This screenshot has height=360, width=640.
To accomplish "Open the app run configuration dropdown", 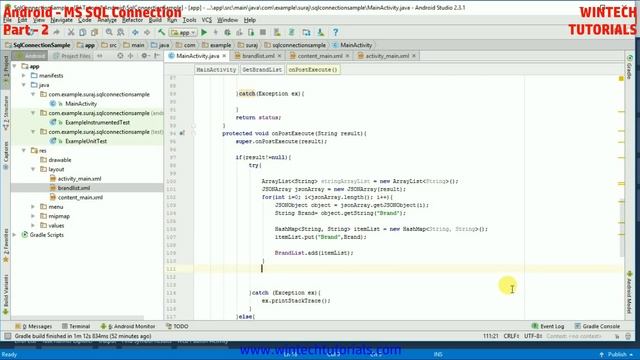I will pyautogui.click(x=183, y=32).
